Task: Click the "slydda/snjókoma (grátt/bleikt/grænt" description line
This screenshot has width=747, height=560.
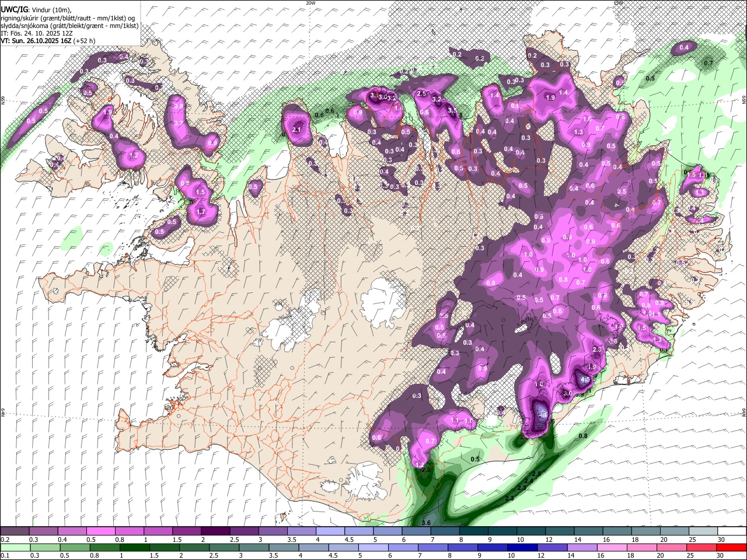Action: 69,26
